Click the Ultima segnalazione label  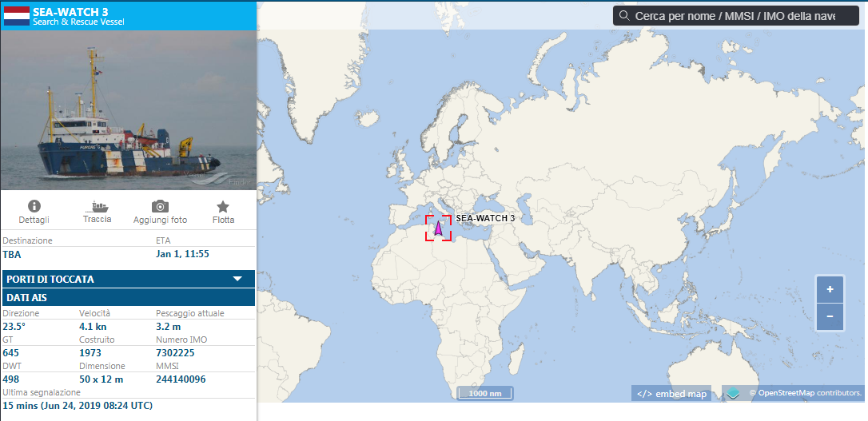pos(42,392)
